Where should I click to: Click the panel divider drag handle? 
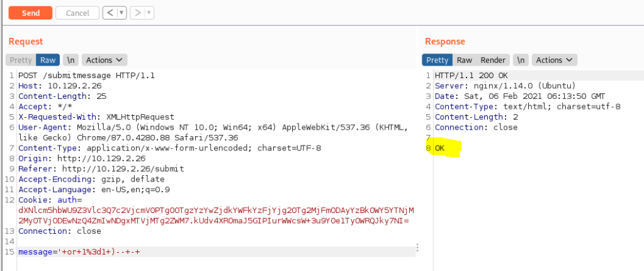[x=417, y=248]
